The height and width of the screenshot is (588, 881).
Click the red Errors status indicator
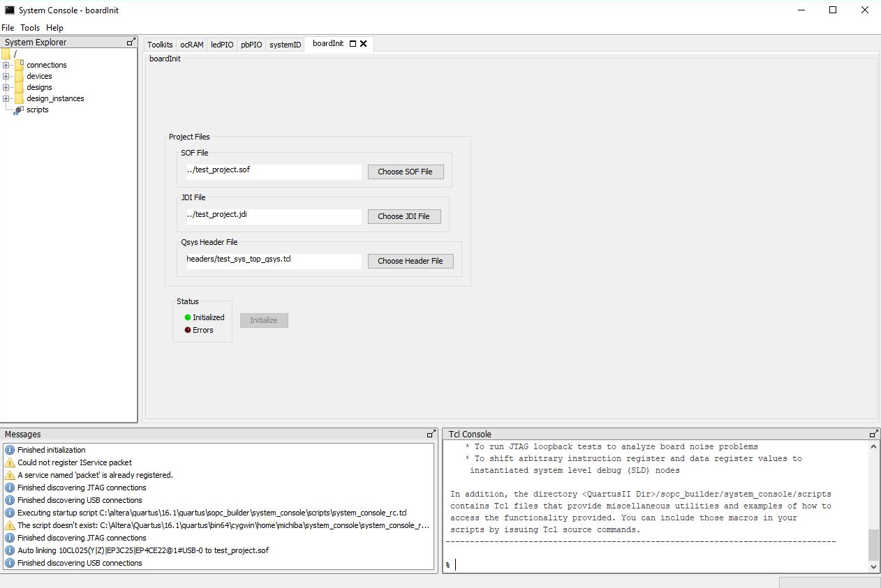click(x=186, y=329)
